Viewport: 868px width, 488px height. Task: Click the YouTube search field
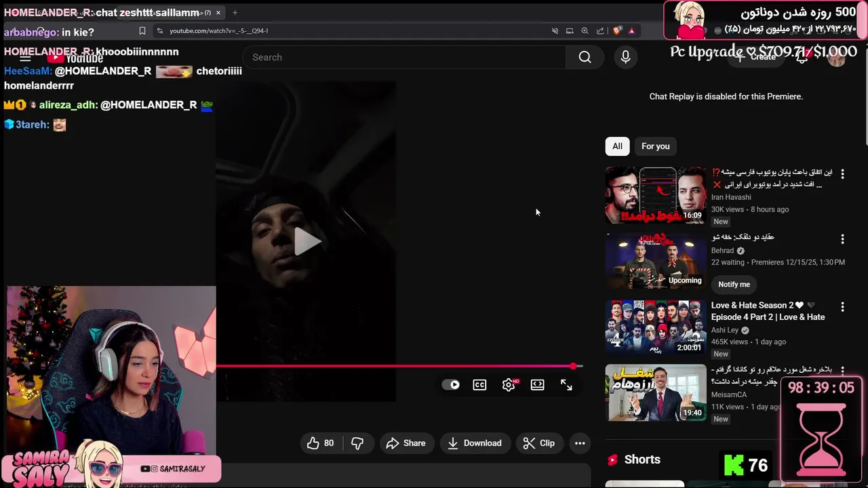[403, 58]
